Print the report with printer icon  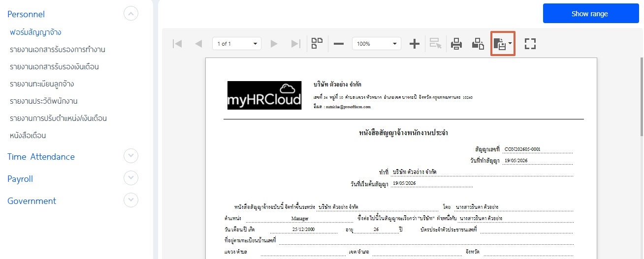click(x=456, y=44)
